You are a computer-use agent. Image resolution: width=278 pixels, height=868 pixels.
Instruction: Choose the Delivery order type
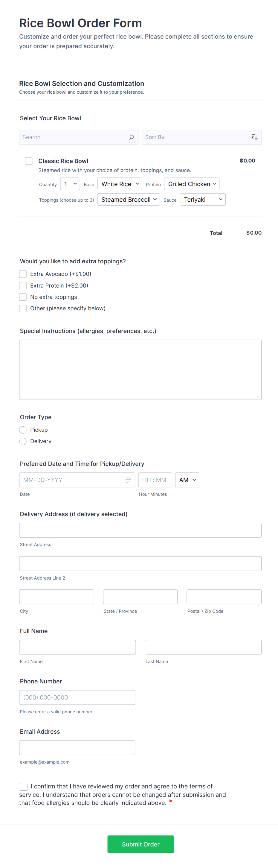[23, 441]
